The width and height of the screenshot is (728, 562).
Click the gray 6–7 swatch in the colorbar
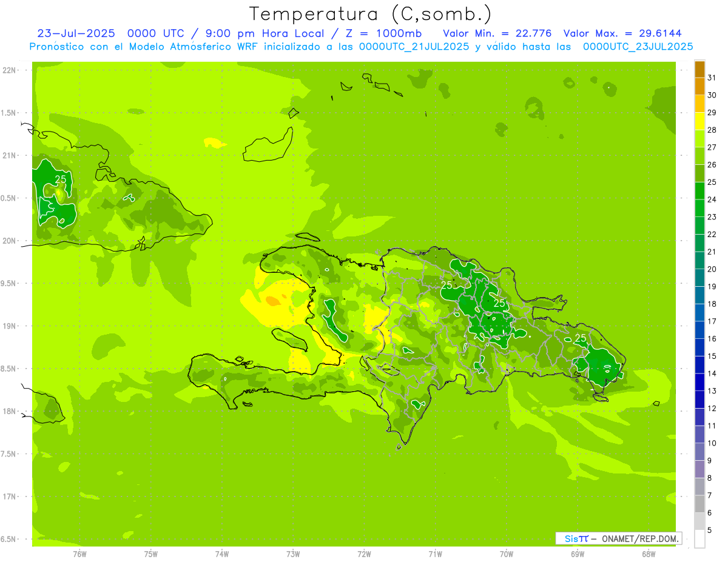[x=699, y=504]
